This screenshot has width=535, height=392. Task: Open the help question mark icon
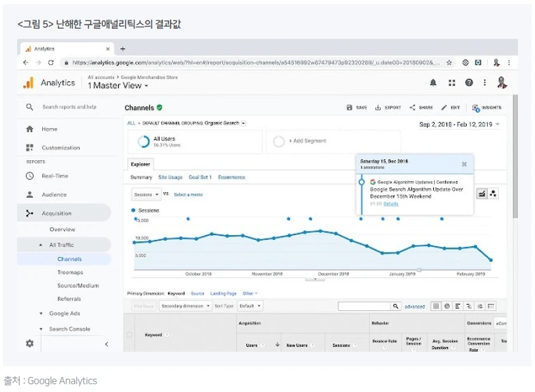(x=469, y=82)
